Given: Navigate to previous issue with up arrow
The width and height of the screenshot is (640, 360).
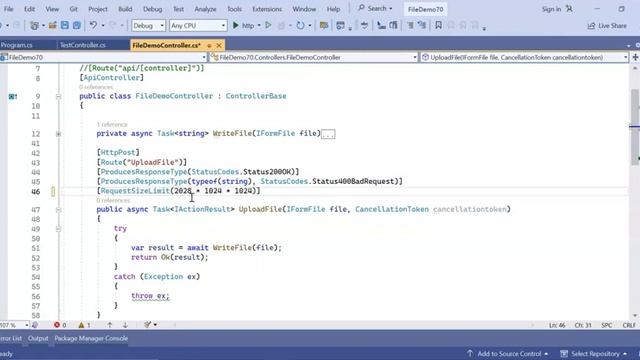Looking at the screenshot, I should tap(109, 325).
